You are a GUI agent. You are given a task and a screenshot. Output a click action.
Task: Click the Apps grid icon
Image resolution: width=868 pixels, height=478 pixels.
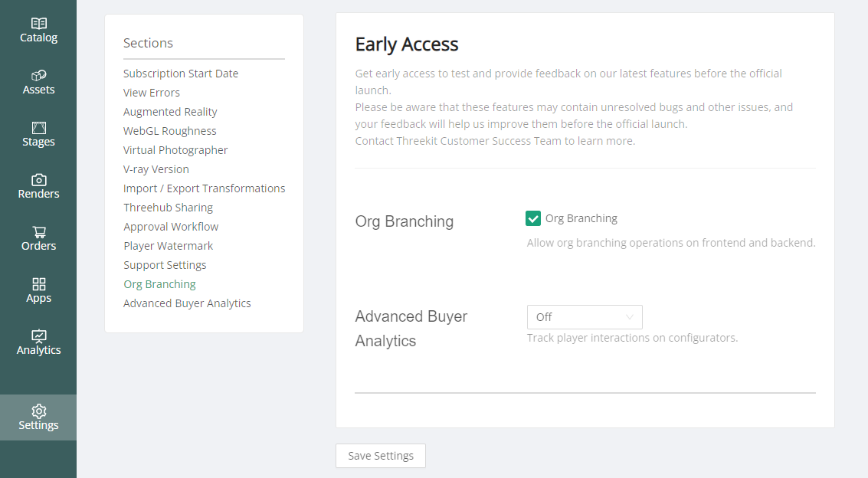[39, 284]
